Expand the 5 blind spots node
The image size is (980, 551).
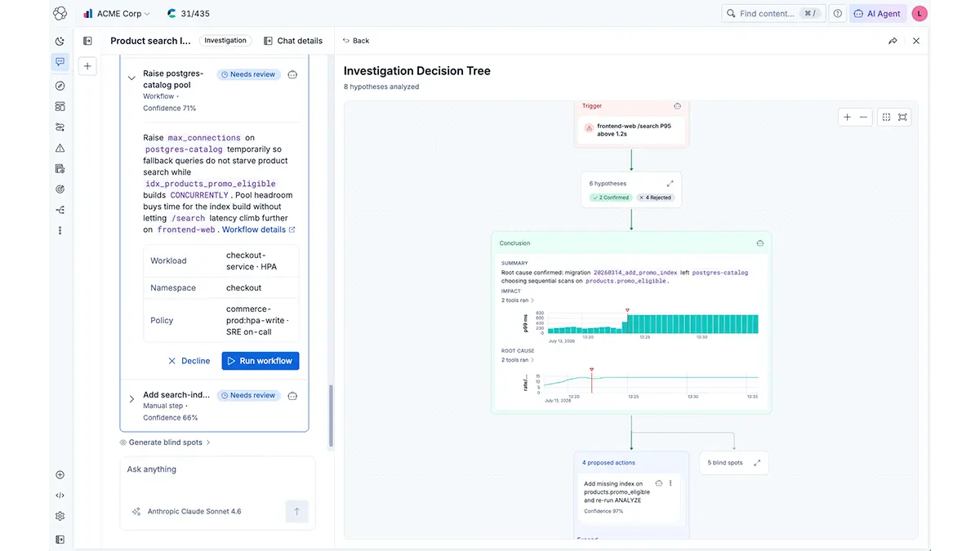[757, 463]
